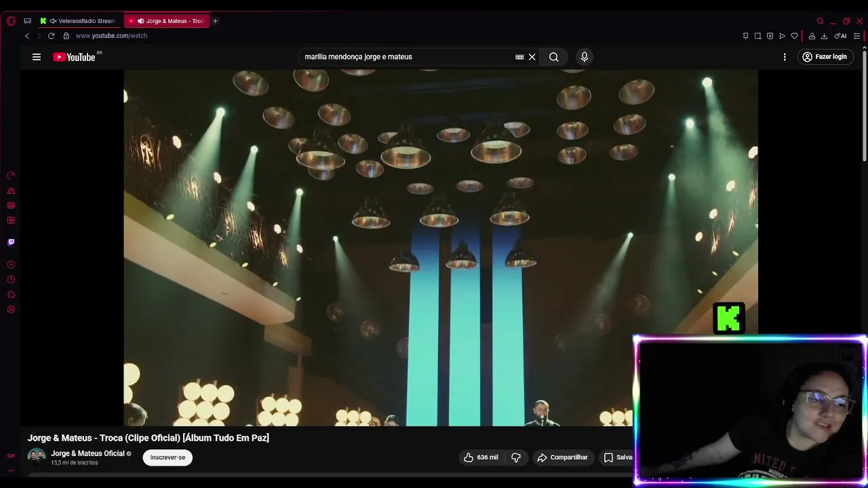Open the Easy Setup sliders menu
Screen dimensions: 868x488
857,36
